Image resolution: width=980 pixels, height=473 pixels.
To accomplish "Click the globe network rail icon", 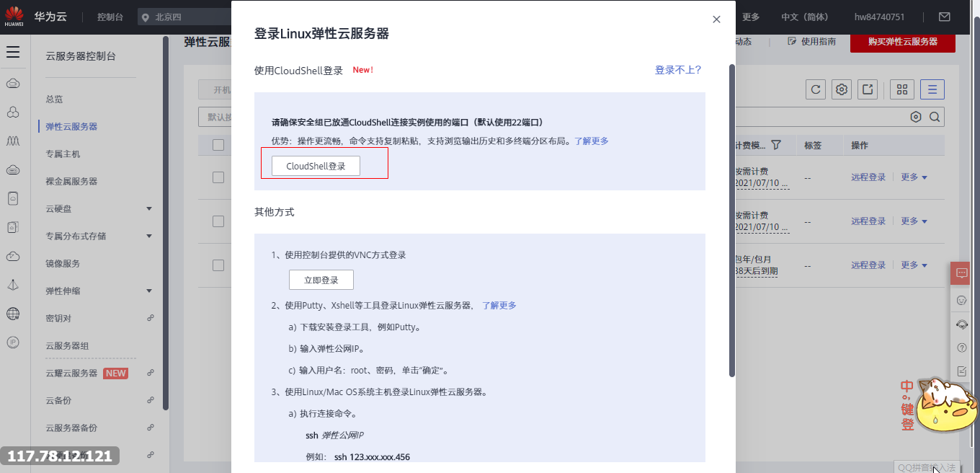I will pyautogui.click(x=13, y=313).
